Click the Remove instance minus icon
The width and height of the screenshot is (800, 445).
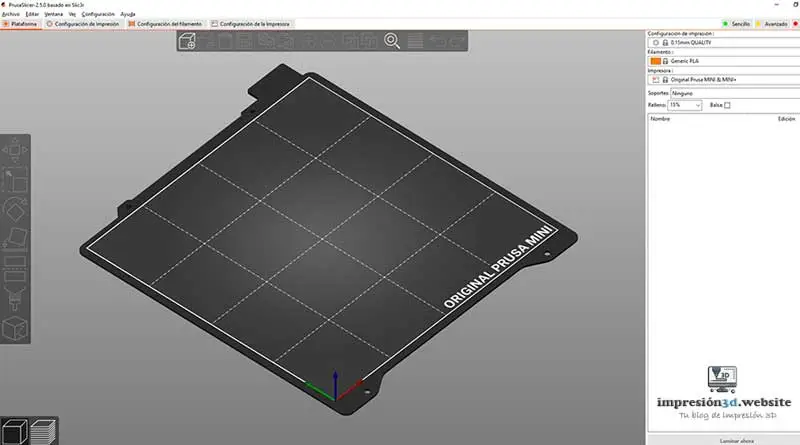329,41
